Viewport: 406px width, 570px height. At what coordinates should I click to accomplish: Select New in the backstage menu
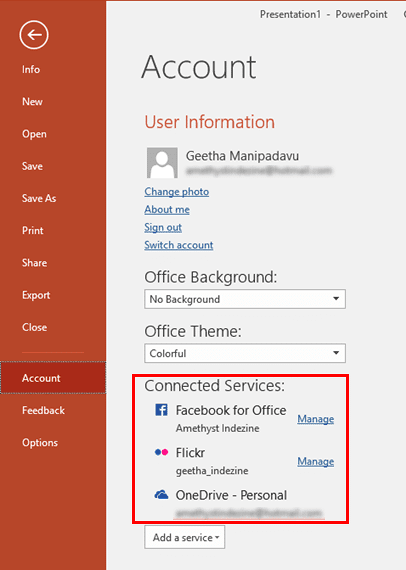pyautogui.click(x=32, y=102)
